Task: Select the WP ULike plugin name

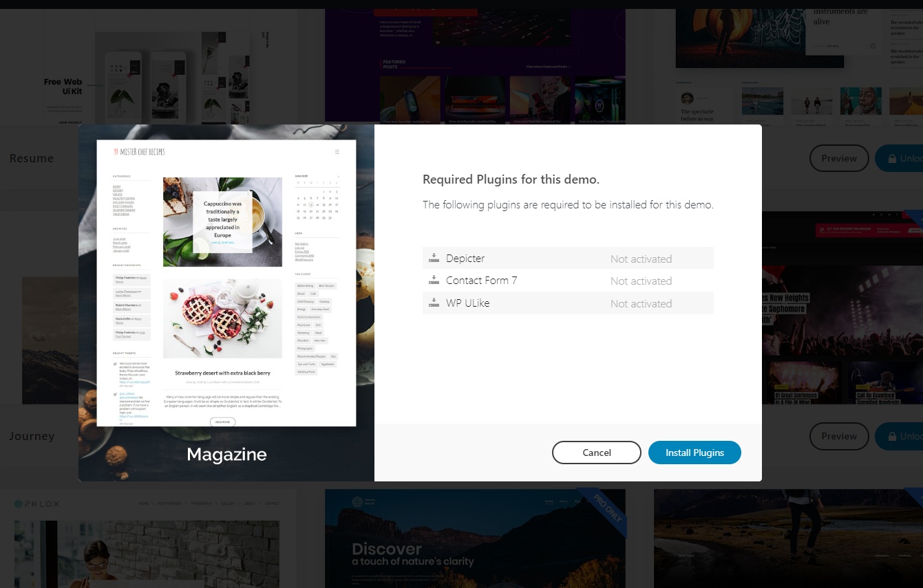Action: (x=468, y=303)
